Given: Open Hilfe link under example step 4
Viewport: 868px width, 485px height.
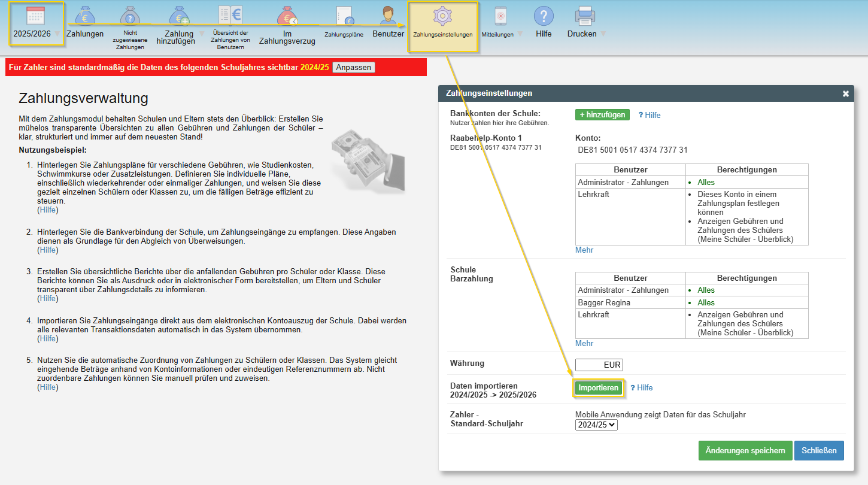Looking at the screenshot, I should 48,339.
